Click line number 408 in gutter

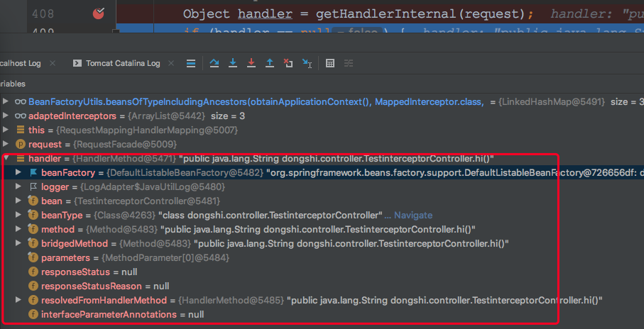[43, 14]
